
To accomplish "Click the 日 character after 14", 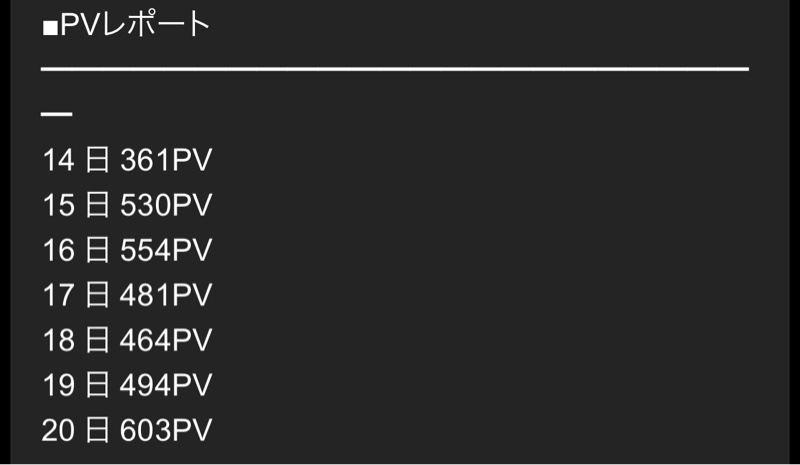I will click(97, 160).
